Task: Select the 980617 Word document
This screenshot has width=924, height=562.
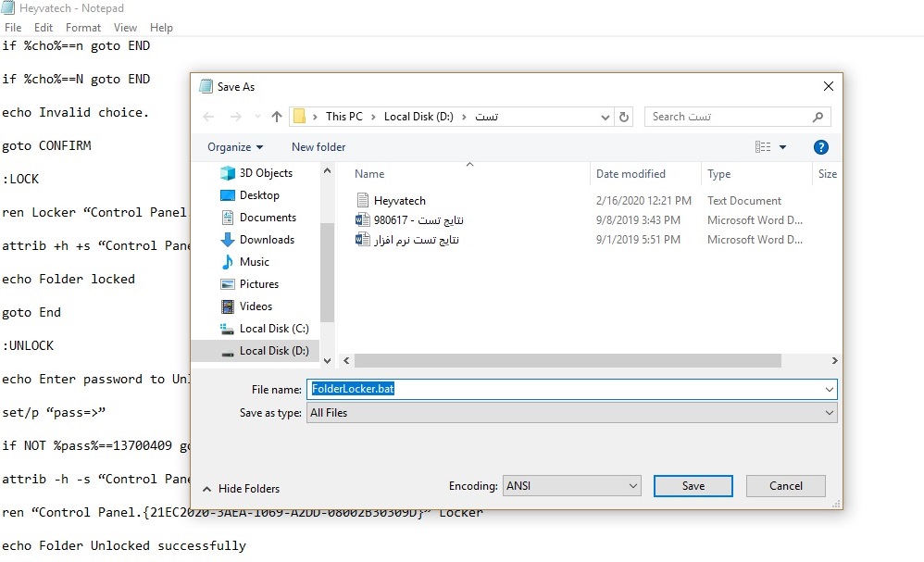Action: pos(418,220)
